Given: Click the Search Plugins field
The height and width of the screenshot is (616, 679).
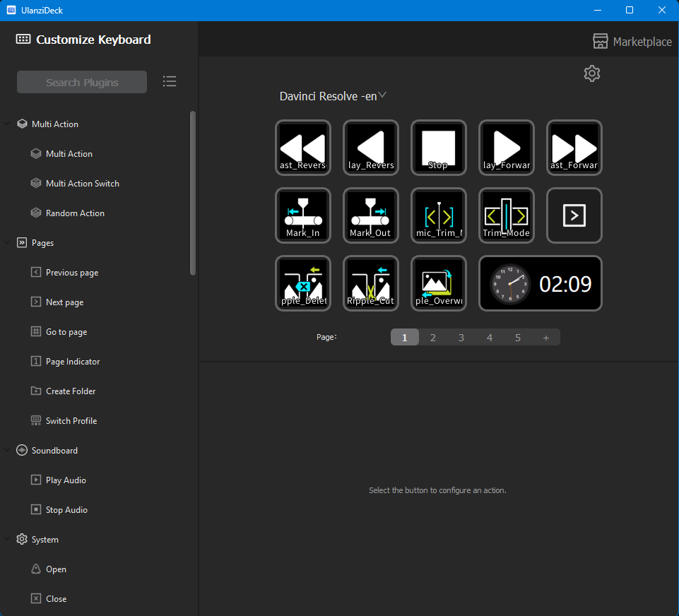Looking at the screenshot, I should pos(82,82).
